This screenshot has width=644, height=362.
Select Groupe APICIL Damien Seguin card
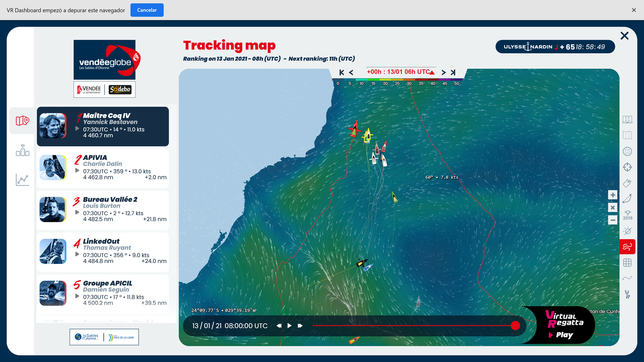pos(103,293)
